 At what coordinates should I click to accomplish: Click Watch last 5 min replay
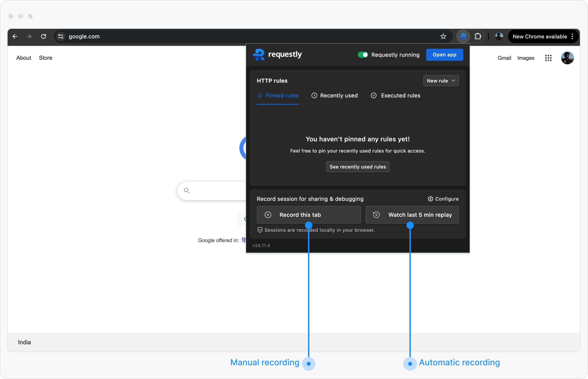tap(412, 215)
